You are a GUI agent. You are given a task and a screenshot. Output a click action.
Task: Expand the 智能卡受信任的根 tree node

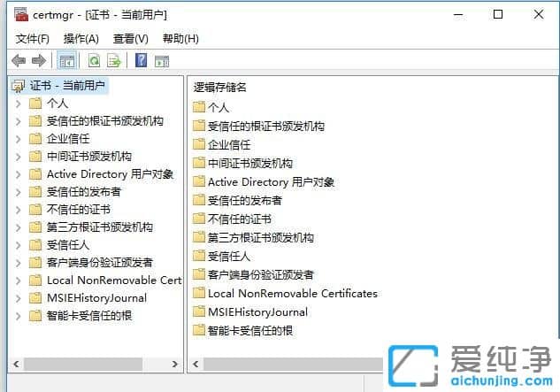(x=19, y=316)
